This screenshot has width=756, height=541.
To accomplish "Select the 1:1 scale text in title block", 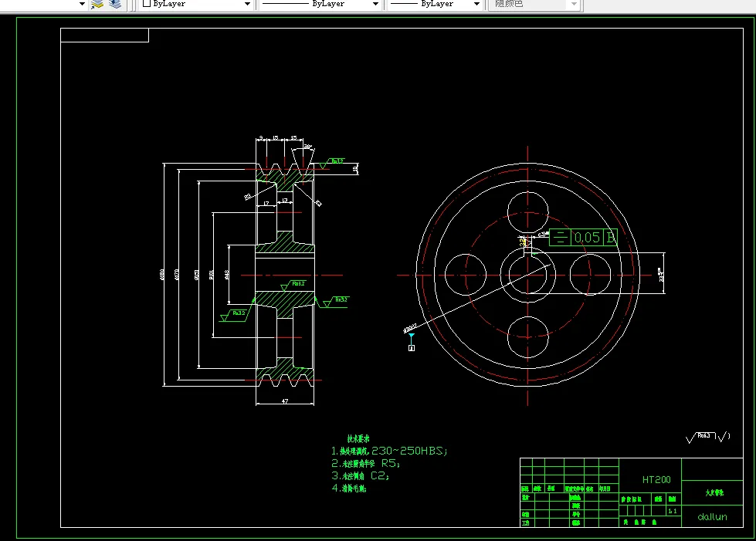I will point(673,511).
